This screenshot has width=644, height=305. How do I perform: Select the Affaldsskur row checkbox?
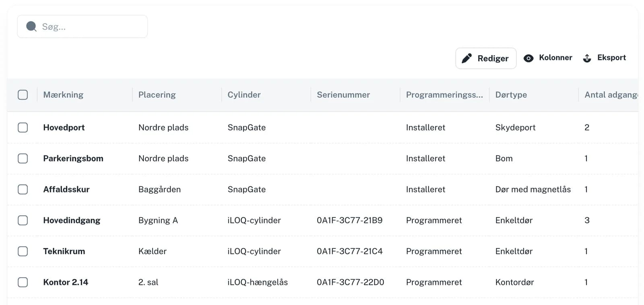23,190
